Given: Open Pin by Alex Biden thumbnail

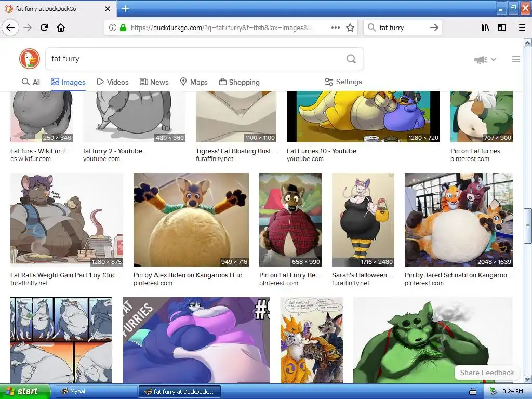Looking at the screenshot, I should [x=191, y=220].
